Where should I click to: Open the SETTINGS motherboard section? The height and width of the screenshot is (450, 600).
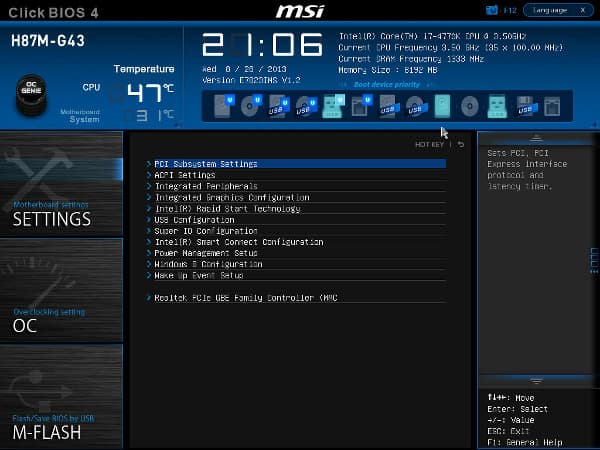click(x=61, y=184)
